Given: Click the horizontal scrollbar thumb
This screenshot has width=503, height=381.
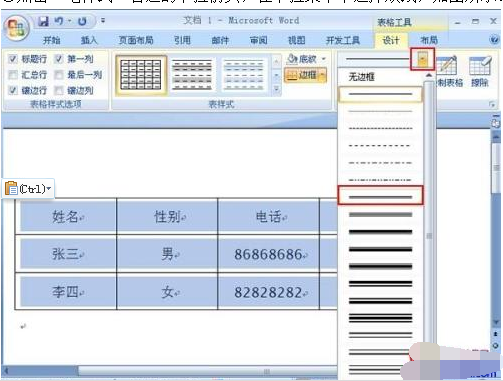Looking at the screenshot, I should tap(207, 371).
